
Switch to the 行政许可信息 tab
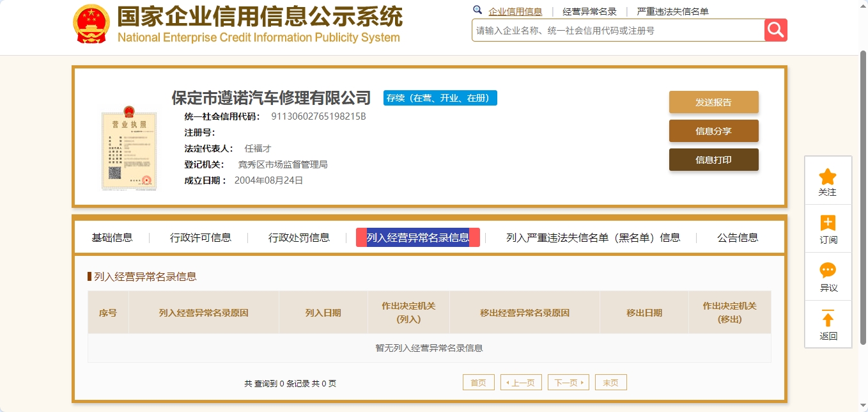[x=201, y=238]
